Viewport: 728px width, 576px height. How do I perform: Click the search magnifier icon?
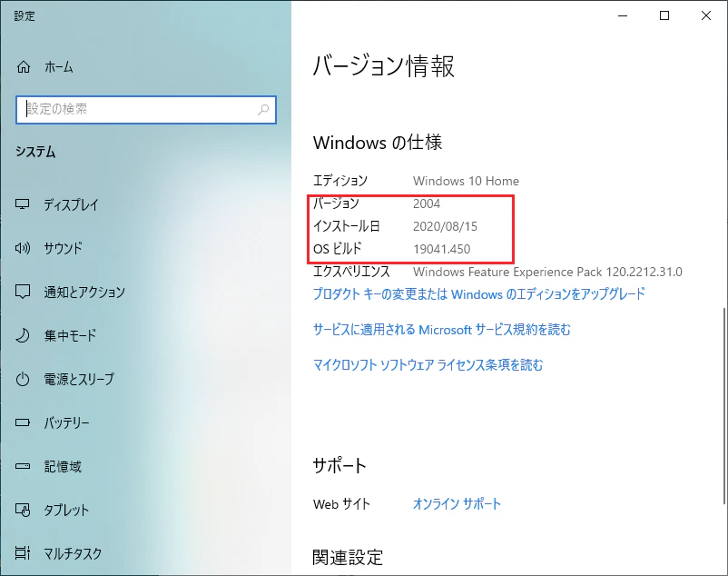click(x=263, y=110)
